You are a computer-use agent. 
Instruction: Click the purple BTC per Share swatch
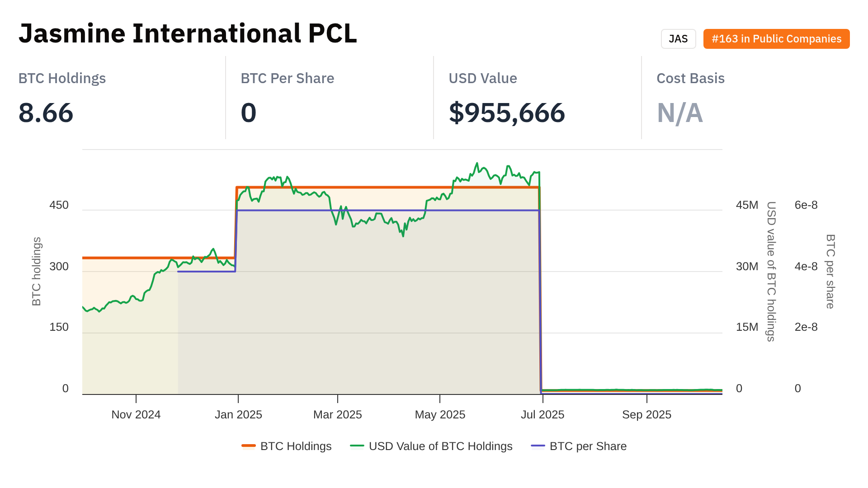538,446
